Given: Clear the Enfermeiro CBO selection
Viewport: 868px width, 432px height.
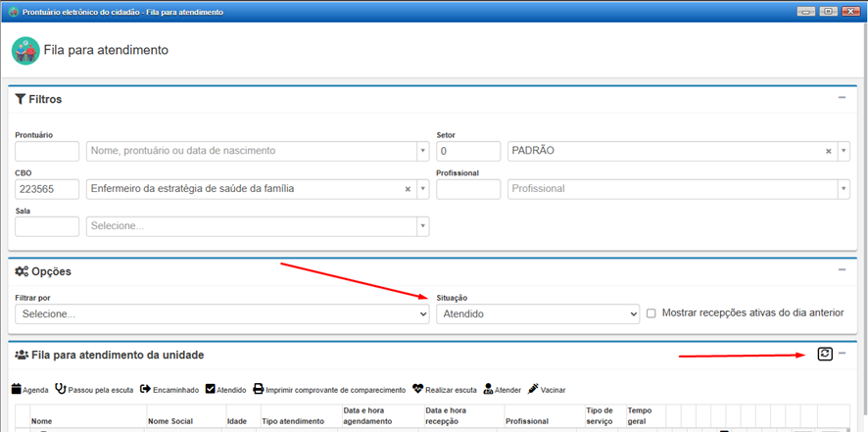Looking at the screenshot, I should [x=408, y=189].
